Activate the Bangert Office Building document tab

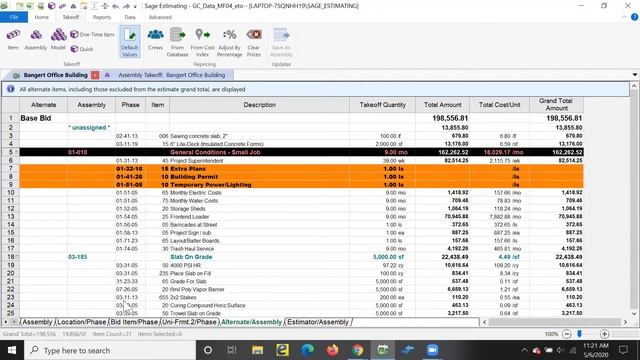[56, 75]
